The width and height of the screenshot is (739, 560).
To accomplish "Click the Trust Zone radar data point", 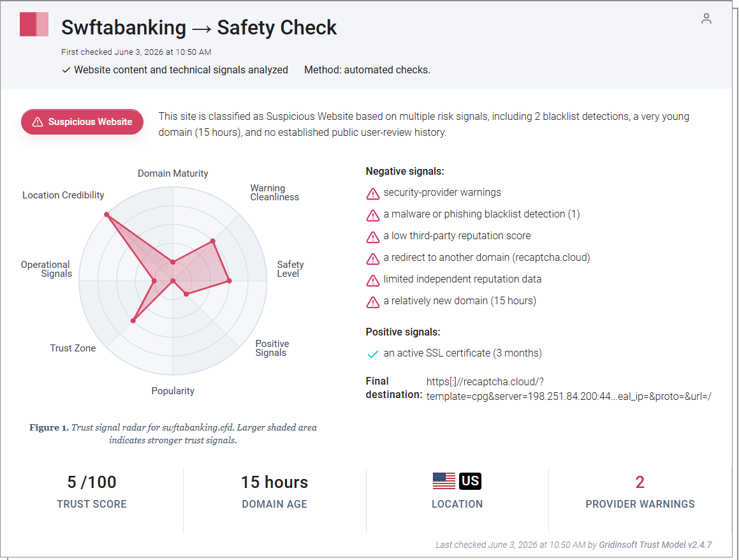I will [x=133, y=321].
